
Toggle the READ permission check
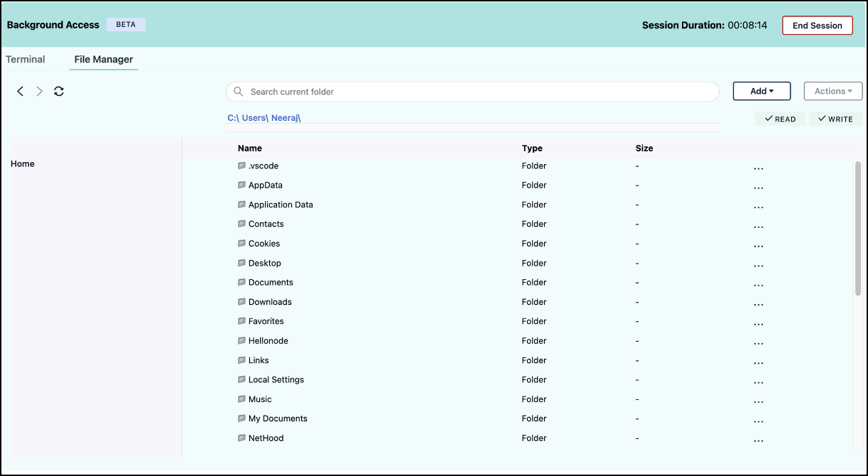point(780,119)
